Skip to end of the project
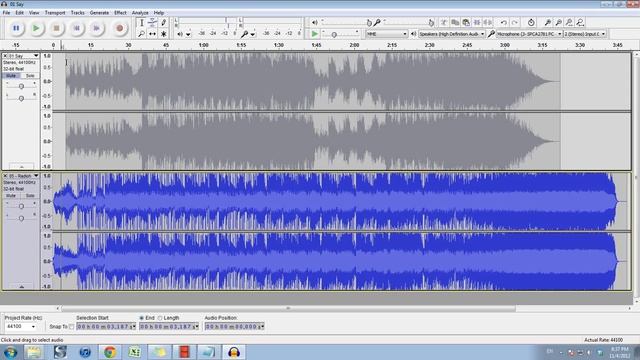Image resolution: width=640 pixels, height=360 pixels. [96, 28]
